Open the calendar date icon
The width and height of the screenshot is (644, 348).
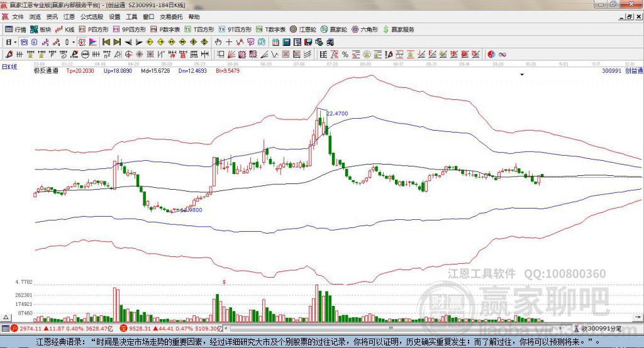[x=275, y=42]
